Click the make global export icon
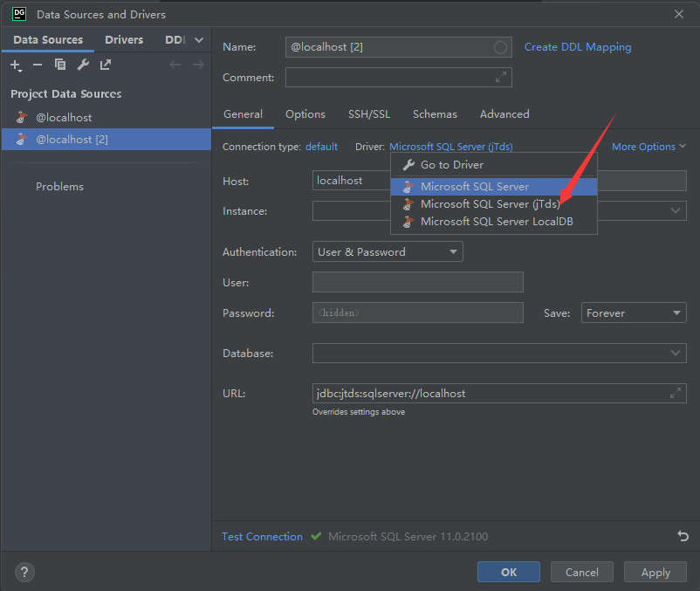The width and height of the screenshot is (700, 591). tap(106, 65)
